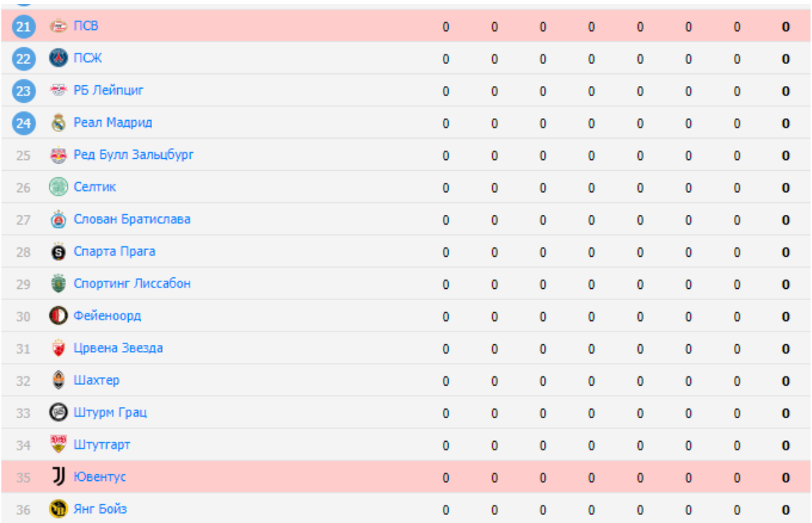
Task: Click the Sparta Praha logo icon
Action: coord(59,252)
